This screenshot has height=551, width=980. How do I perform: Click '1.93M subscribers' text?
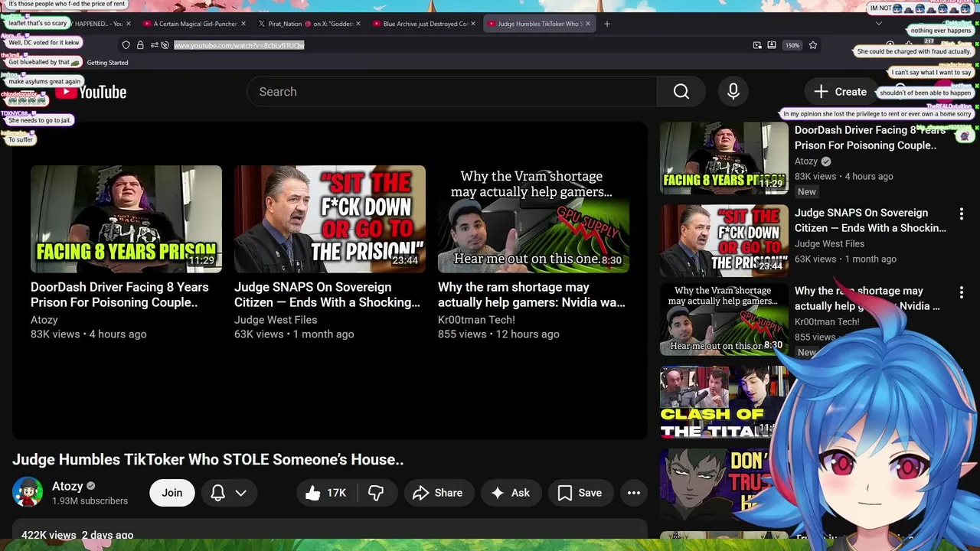tap(90, 501)
